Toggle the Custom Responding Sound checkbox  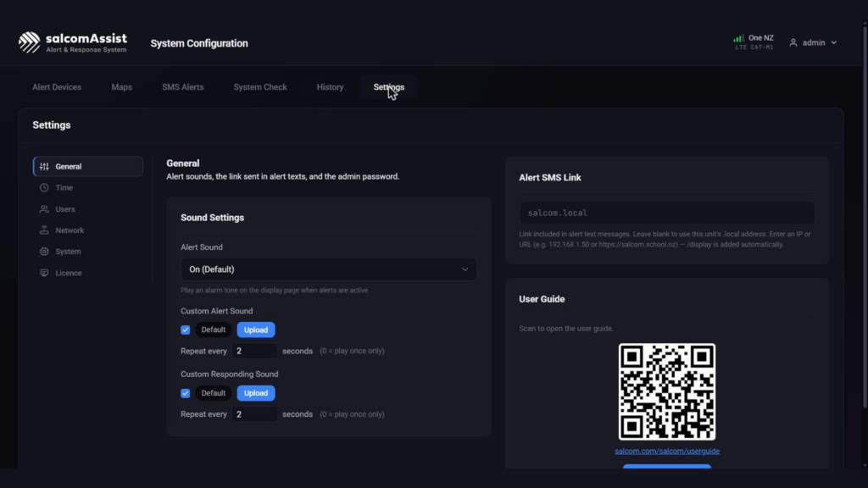[x=186, y=393]
